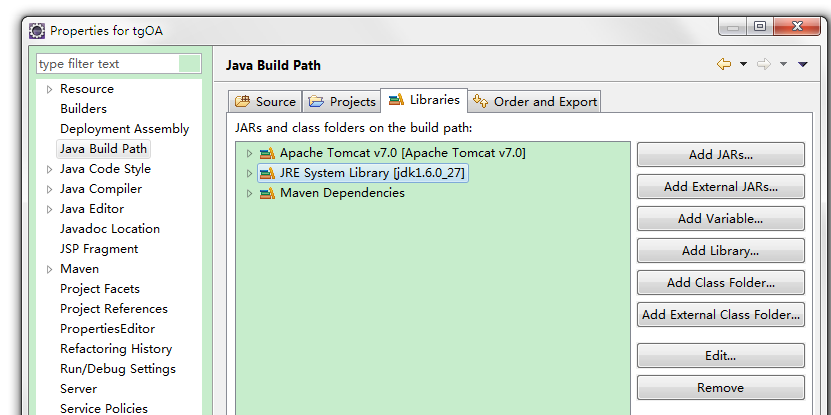Image resolution: width=831 pixels, height=415 pixels.
Task: Select Apache Tomcat v7.0 library text
Action: (403, 153)
